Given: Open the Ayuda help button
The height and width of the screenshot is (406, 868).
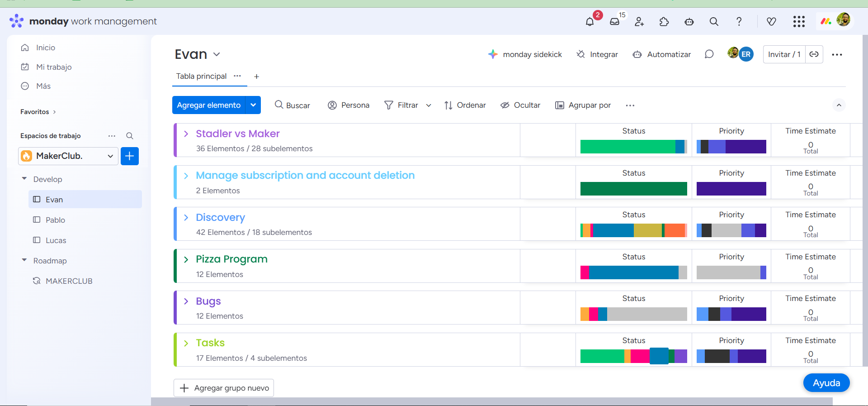Looking at the screenshot, I should tap(826, 383).
